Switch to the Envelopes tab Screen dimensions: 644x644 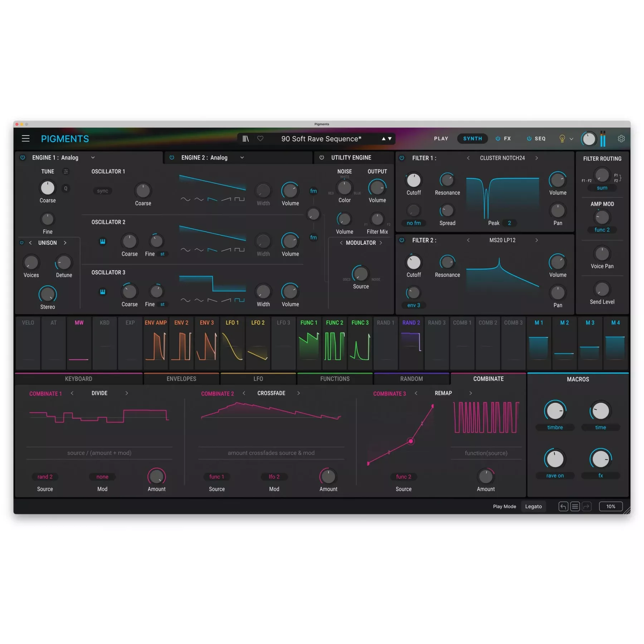(181, 379)
